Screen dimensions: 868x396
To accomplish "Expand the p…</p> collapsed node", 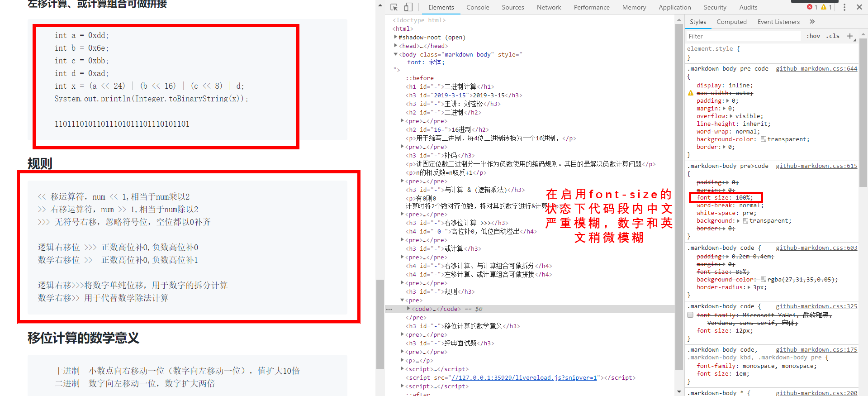I will coord(402,360).
